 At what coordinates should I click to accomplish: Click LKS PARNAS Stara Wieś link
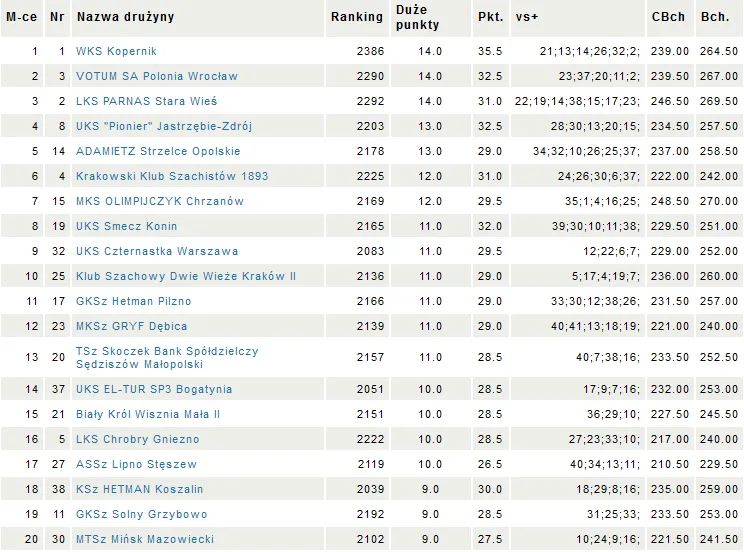click(x=146, y=101)
